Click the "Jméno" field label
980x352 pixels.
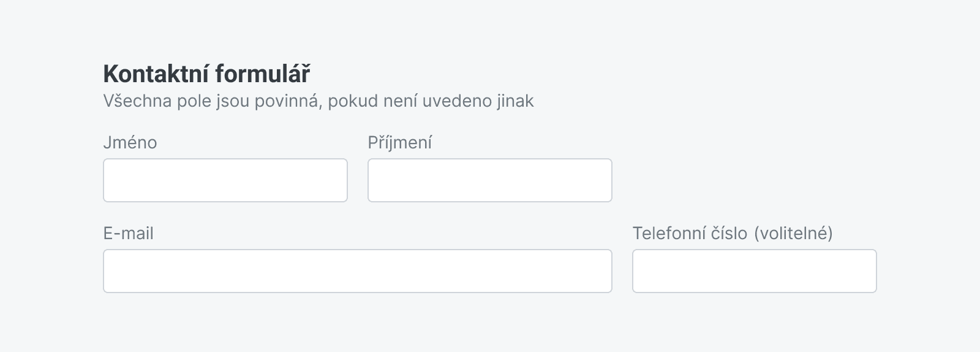coord(130,143)
